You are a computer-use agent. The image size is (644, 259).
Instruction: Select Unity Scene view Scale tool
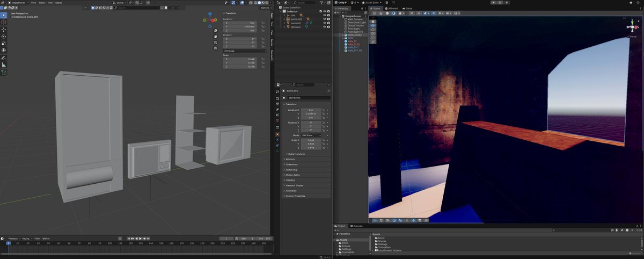pos(373,33)
